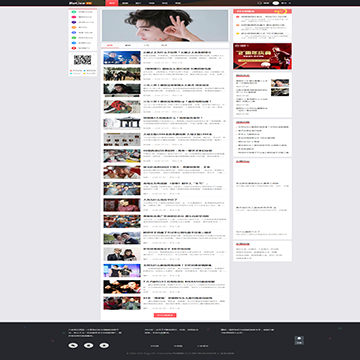The height and width of the screenshot is (360, 360).
Task: Open the first article's blue thumbnail
Action: coord(122,57)
